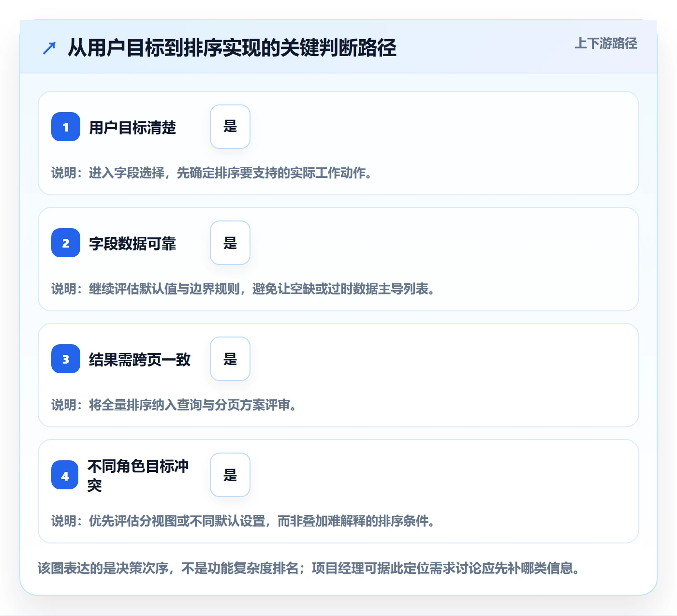Click the step 4 number badge
The height and width of the screenshot is (616, 677).
click(65, 475)
